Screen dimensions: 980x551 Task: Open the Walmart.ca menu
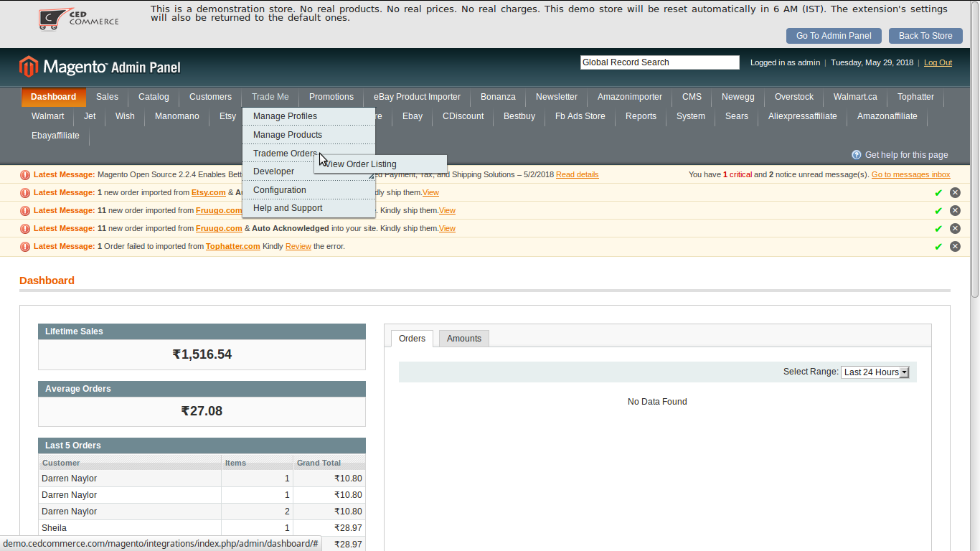pyautogui.click(x=855, y=97)
